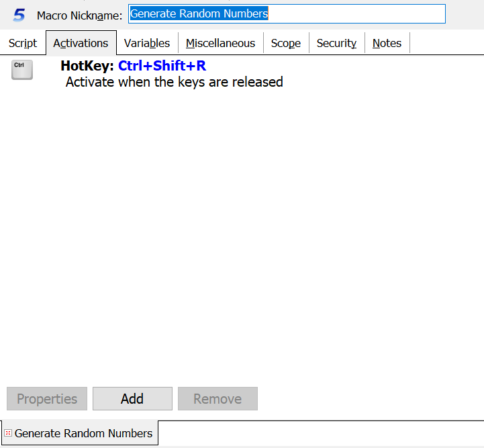Image resolution: width=484 pixels, height=448 pixels.
Task: Select the Scope tab
Action: pos(285,43)
